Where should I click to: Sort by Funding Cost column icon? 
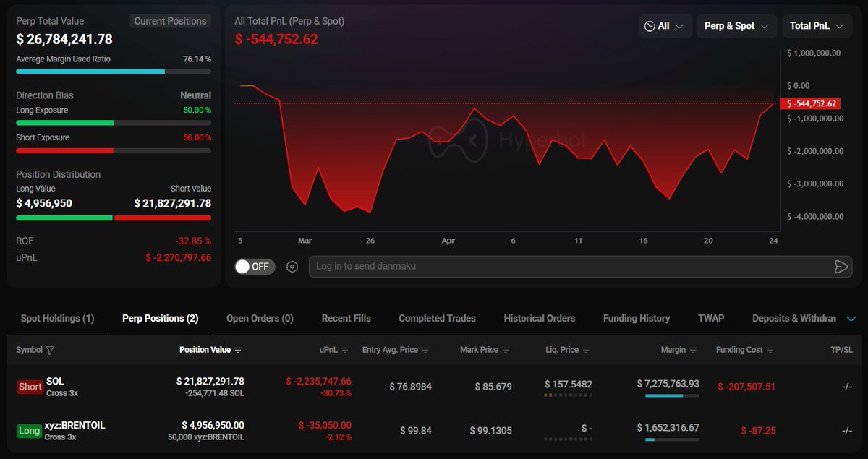770,350
